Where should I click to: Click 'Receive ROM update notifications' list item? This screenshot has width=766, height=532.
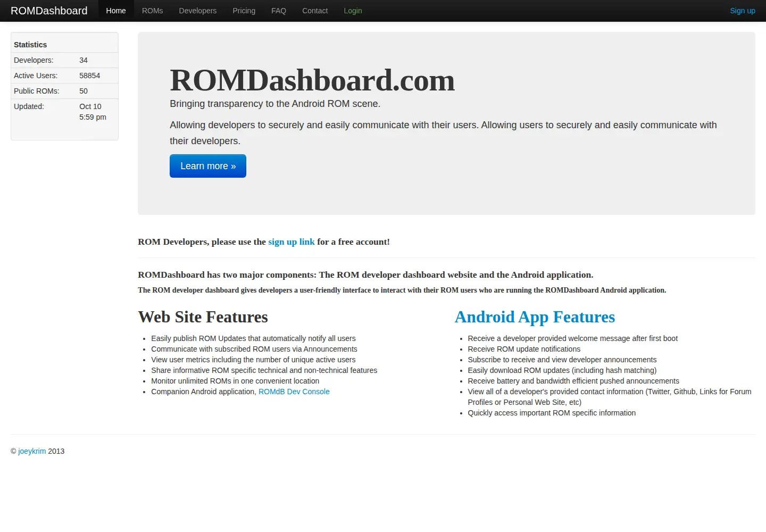click(524, 349)
